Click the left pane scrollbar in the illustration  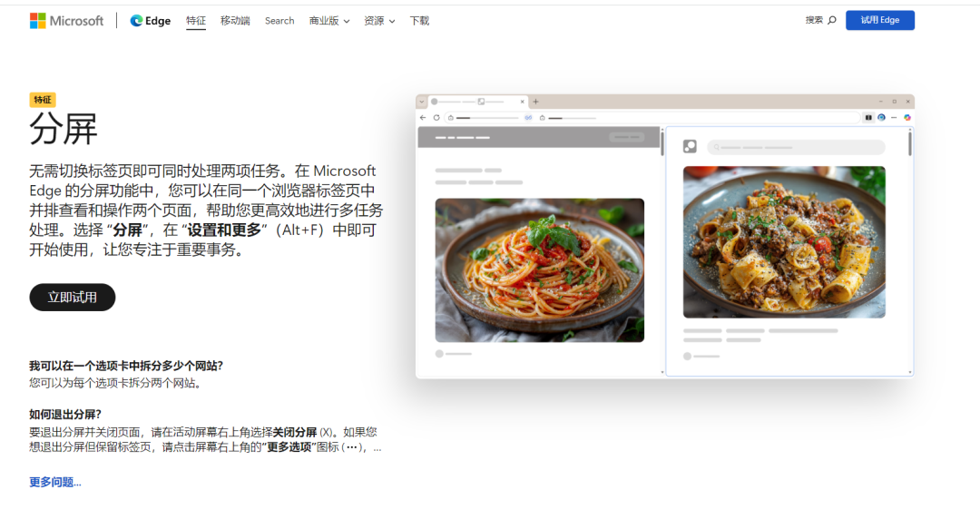pyautogui.click(x=661, y=143)
